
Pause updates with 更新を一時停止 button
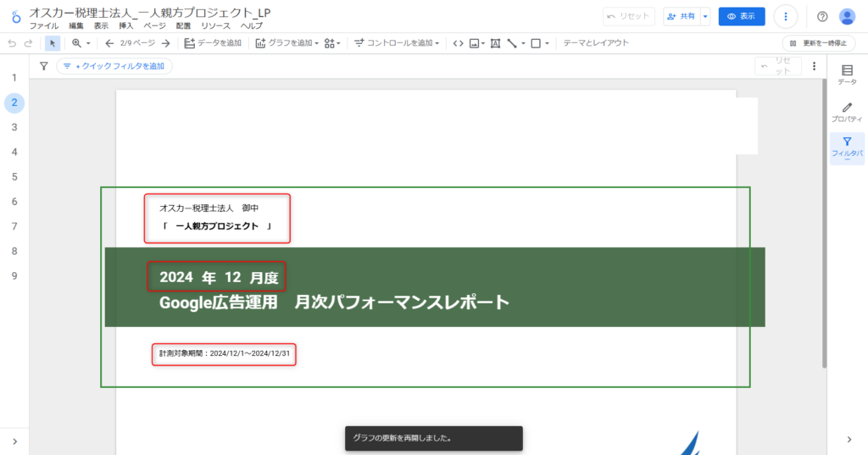coord(817,43)
